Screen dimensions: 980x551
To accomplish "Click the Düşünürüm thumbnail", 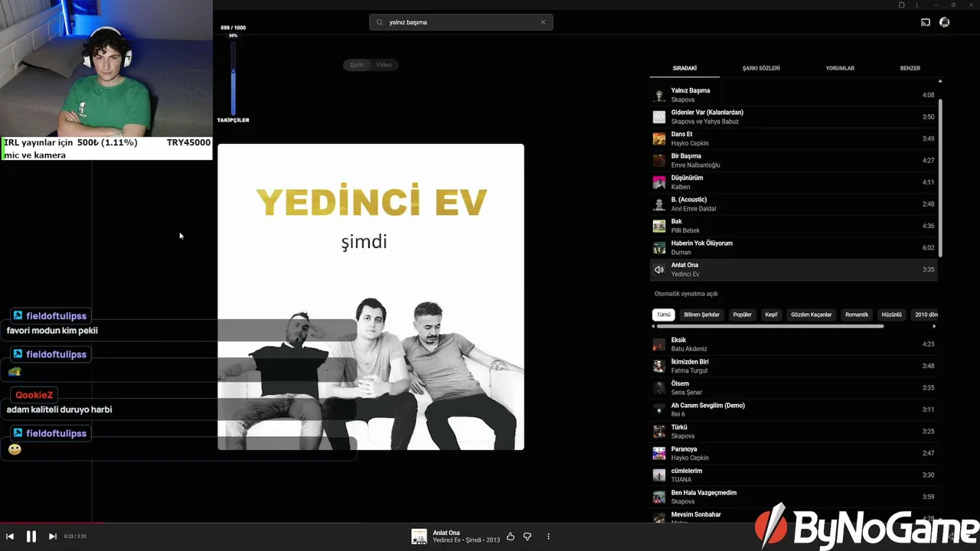I will (659, 182).
